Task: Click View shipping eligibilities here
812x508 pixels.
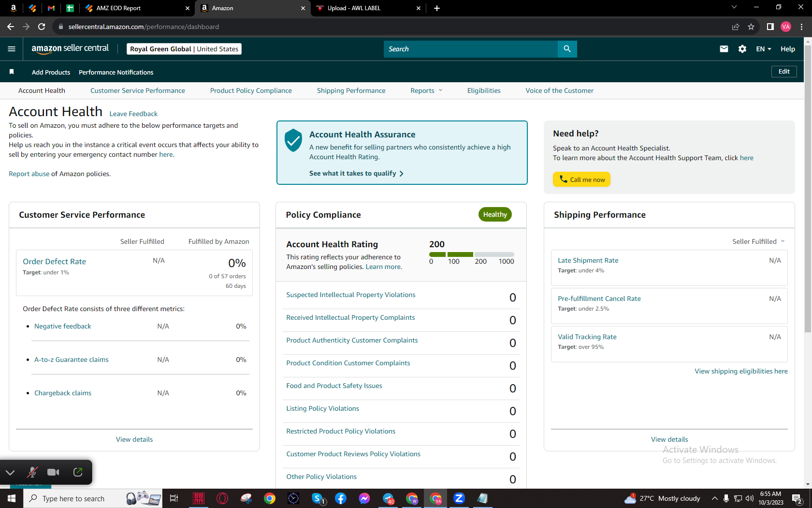Action: click(741, 371)
